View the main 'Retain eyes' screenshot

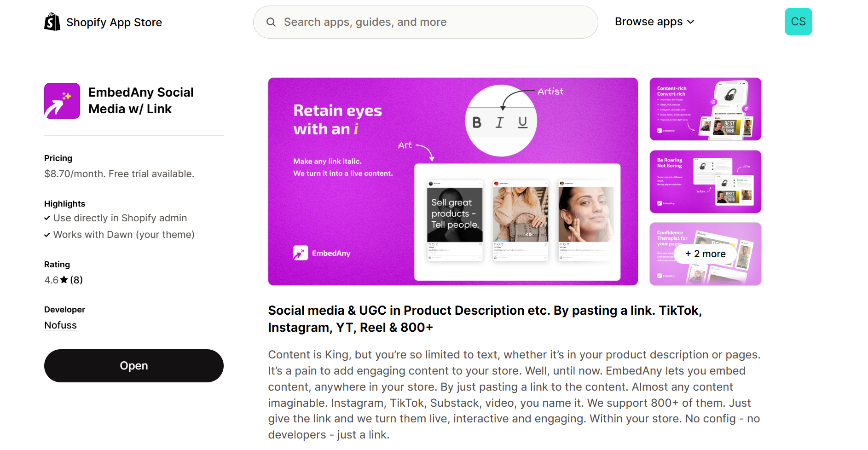(453, 181)
